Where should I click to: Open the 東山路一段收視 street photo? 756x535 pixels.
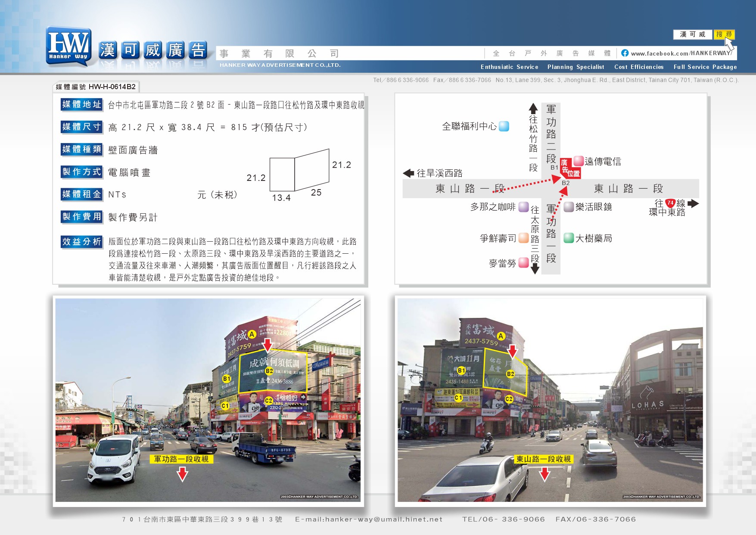pyautogui.click(x=550, y=400)
